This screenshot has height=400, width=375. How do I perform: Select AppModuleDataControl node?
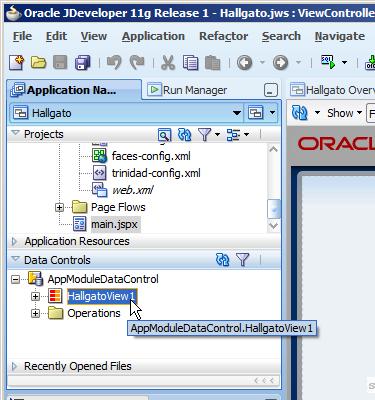click(103, 279)
